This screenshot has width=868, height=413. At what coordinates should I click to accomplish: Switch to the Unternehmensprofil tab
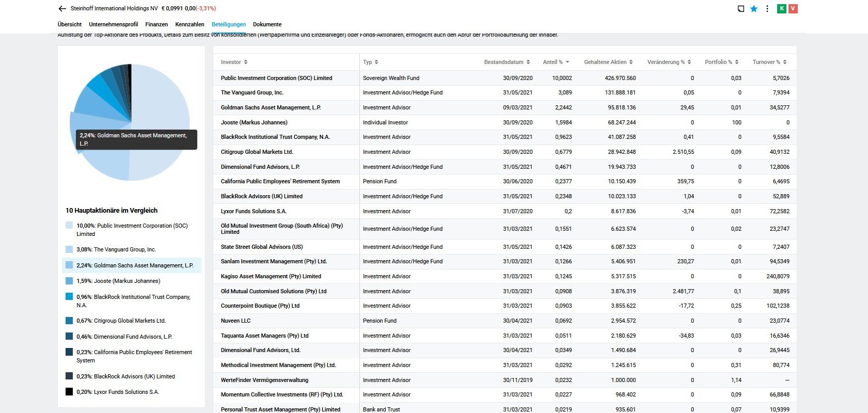(113, 24)
